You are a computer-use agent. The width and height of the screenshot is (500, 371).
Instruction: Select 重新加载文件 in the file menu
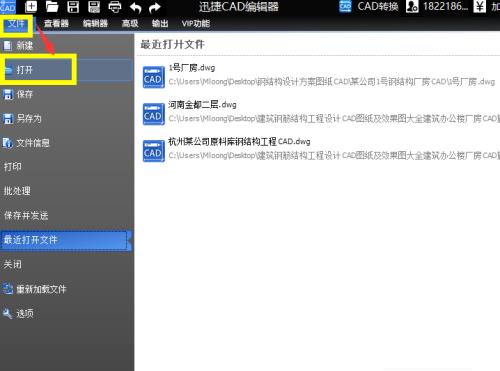67,289
